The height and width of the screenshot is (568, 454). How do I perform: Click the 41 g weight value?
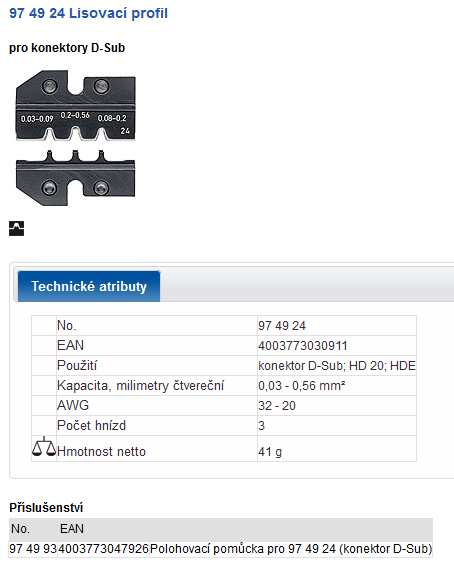click(x=270, y=452)
